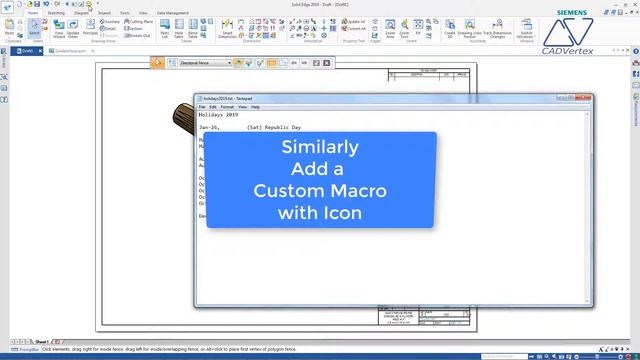The width and height of the screenshot is (640, 360).
Task: Switch to the Data Management ribbon tab
Action: 173,13
